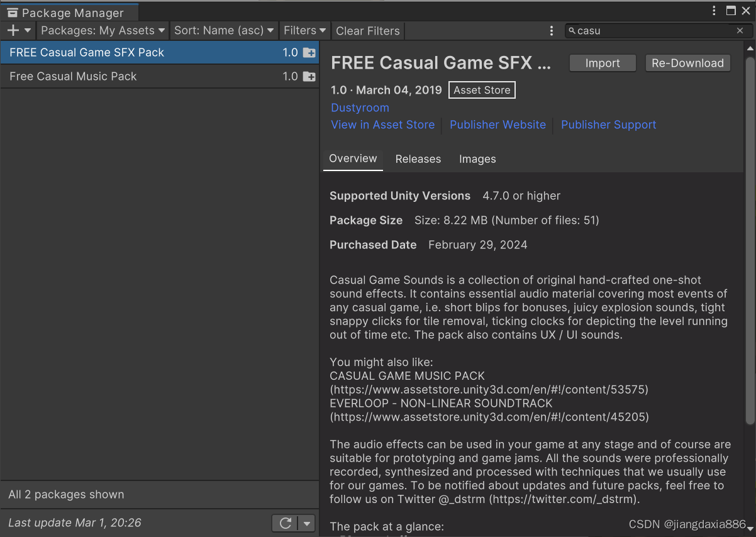
Task: Click the scrollbar up arrow
Action: (750, 47)
